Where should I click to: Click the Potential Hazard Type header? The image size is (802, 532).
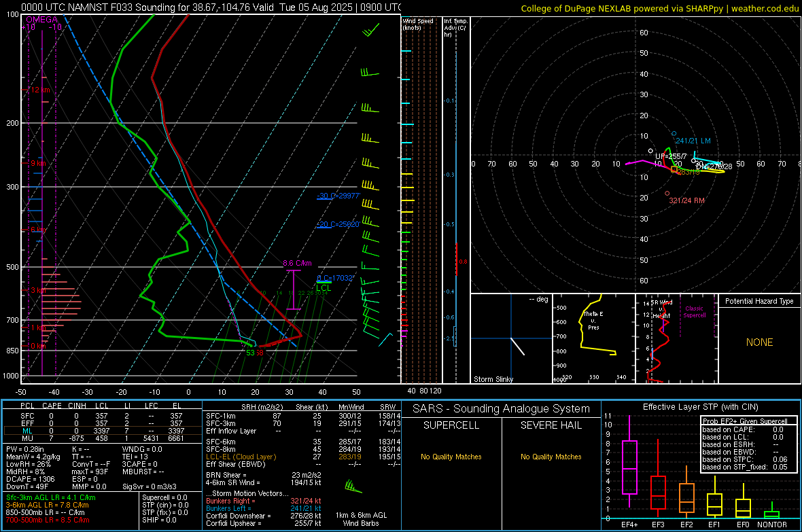point(760,301)
